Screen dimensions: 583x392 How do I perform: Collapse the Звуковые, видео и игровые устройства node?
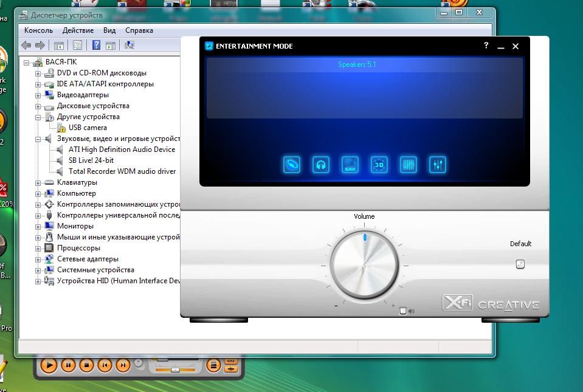click(x=38, y=139)
